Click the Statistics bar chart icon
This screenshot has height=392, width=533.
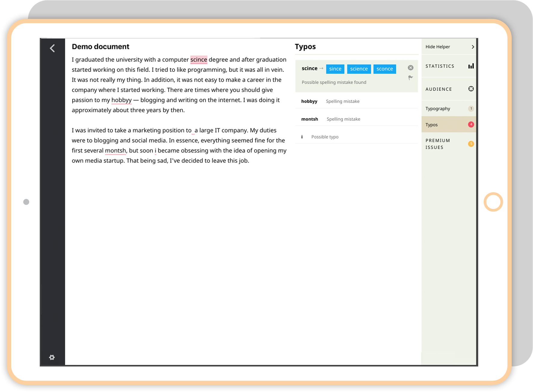pyautogui.click(x=471, y=66)
